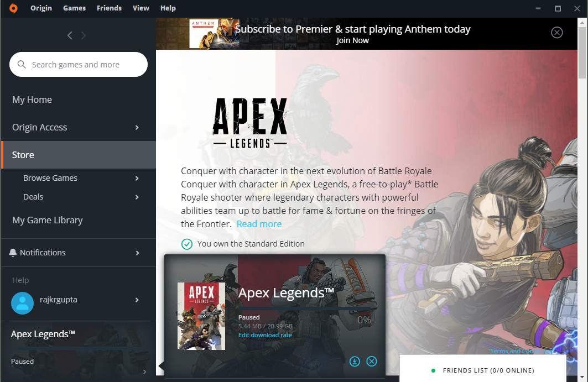This screenshot has height=382, width=588.
Task: Click the Origin logo icon
Action: (x=13, y=8)
